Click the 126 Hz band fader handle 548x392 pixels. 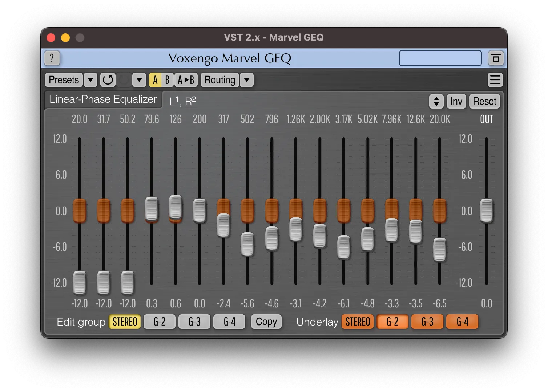tap(176, 207)
